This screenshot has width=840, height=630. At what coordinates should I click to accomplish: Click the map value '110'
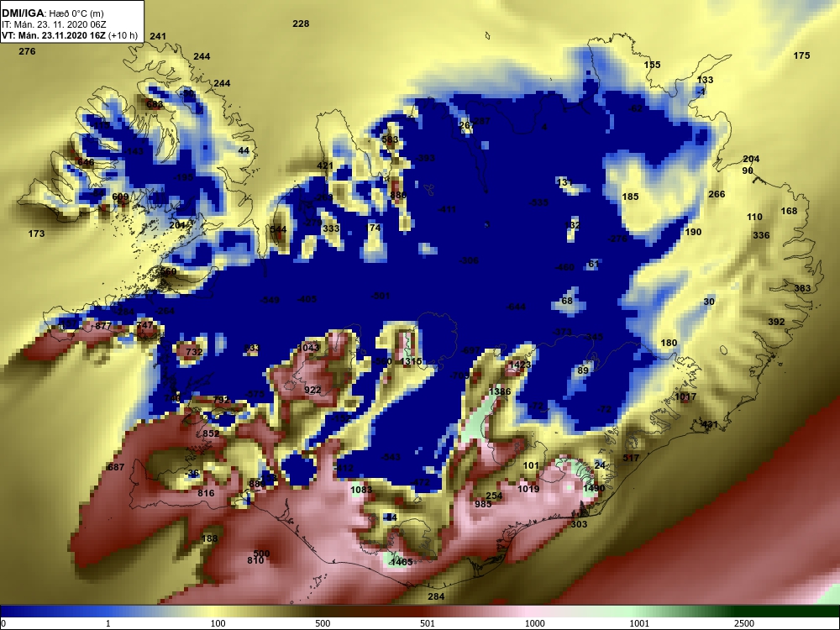(x=754, y=217)
